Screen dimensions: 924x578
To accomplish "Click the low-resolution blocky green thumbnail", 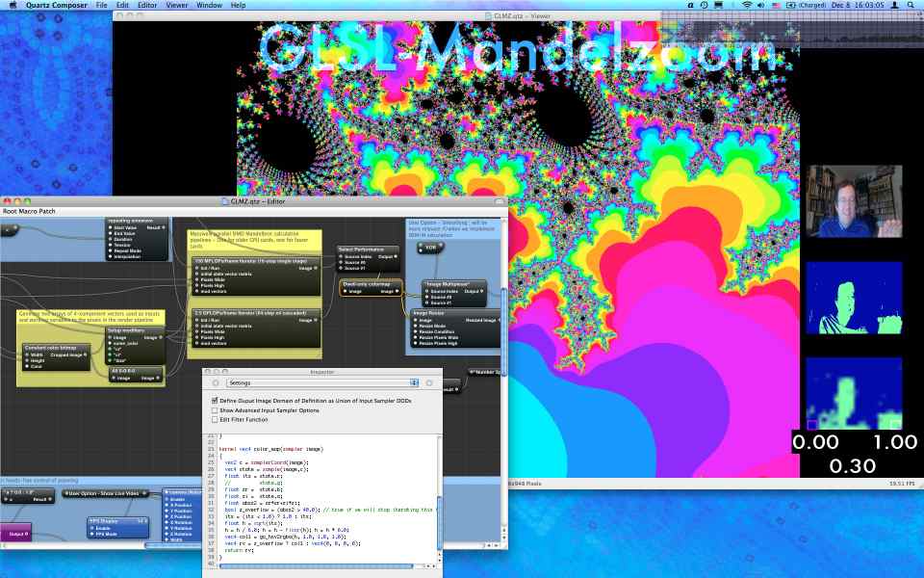I will (x=854, y=393).
